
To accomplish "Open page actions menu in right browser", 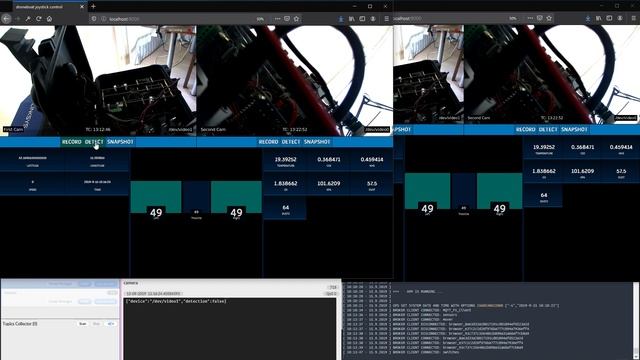I will click(530, 19).
